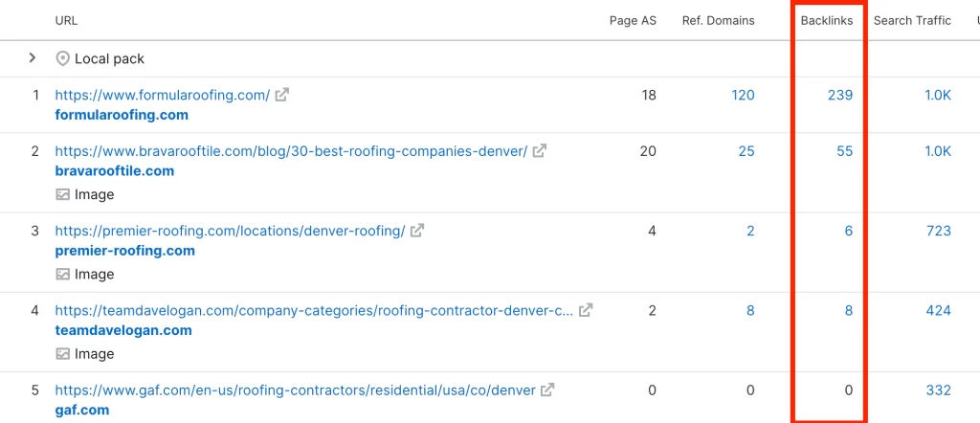This screenshot has width=980, height=423.
Task: Click Image icon under premier-roofing.com
Action: pos(62,275)
